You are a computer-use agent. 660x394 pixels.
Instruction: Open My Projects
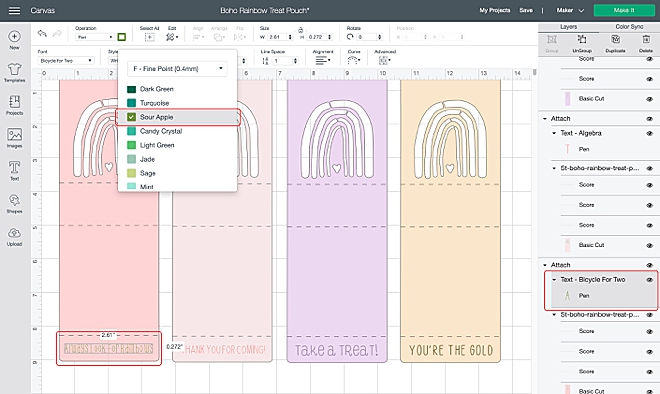(x=495, y=10)
